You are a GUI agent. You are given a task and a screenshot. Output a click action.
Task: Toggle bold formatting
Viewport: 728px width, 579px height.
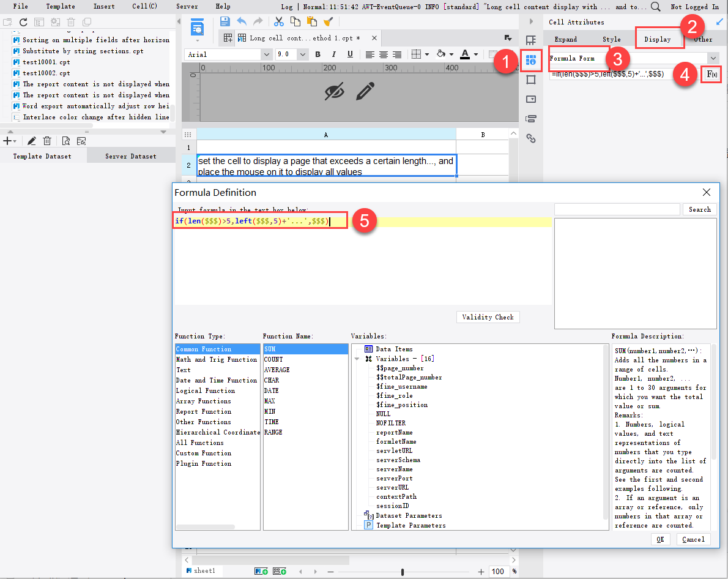[x=318, y=54]
